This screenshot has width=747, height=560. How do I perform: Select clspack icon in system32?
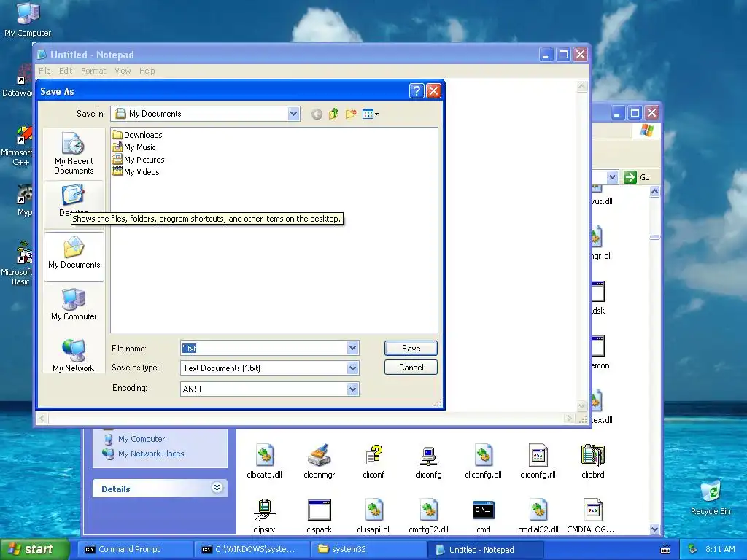[320, 516]
